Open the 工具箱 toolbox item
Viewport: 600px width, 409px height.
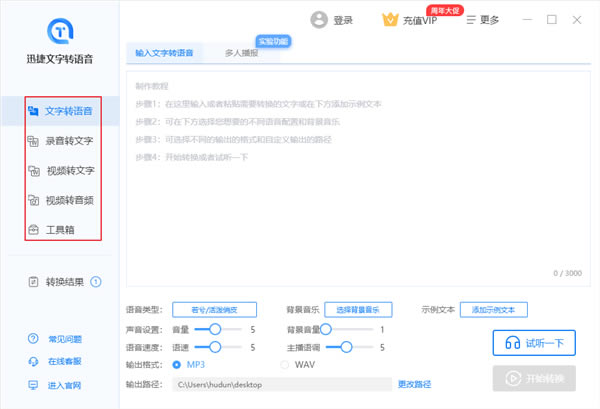(x=60, y=230)
